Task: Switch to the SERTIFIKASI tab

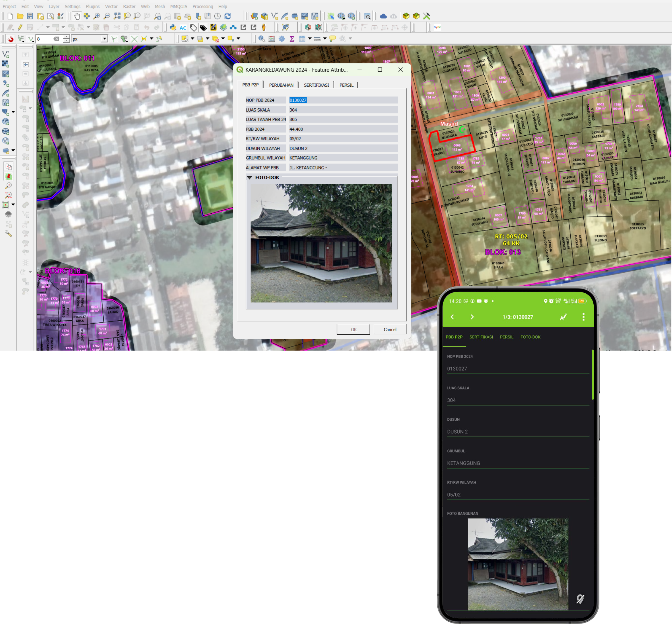Action: coord(316,85)
